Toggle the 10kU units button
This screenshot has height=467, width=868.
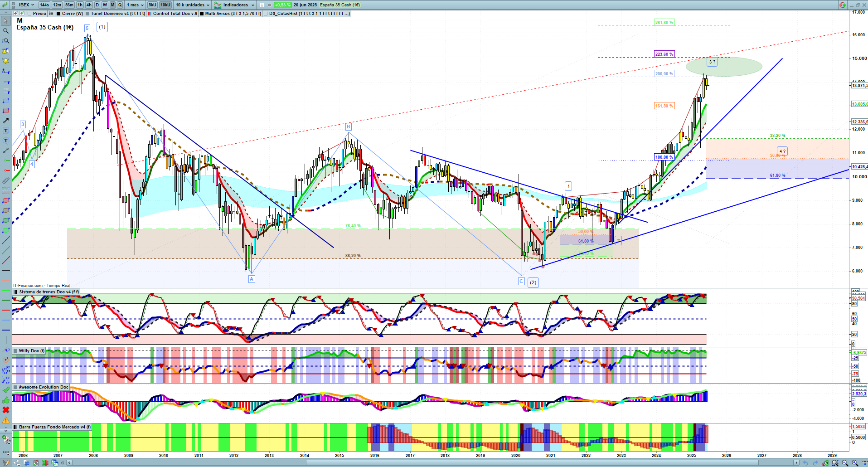coord(165,5)
